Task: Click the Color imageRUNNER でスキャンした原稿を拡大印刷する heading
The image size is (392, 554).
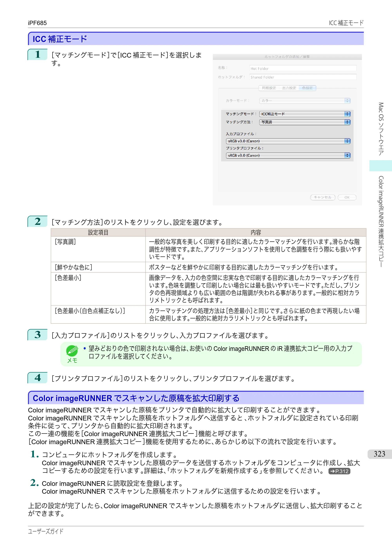Action: (136, 398)
